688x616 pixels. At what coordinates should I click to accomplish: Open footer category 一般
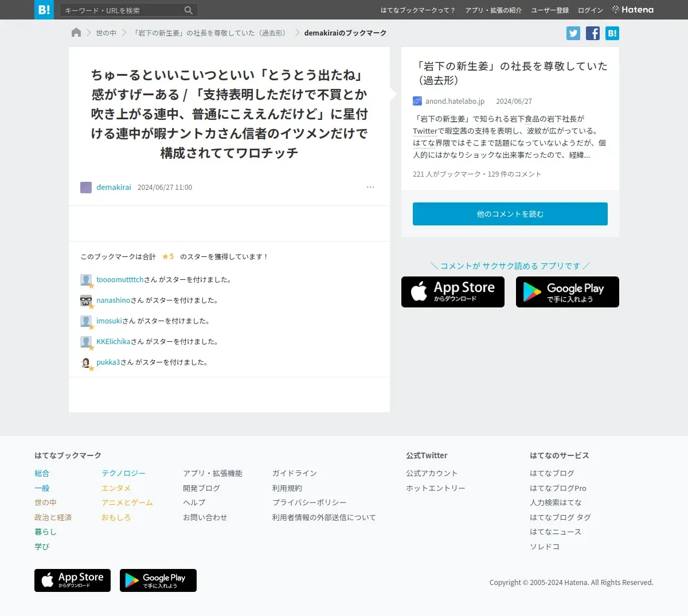click(42, 488)
